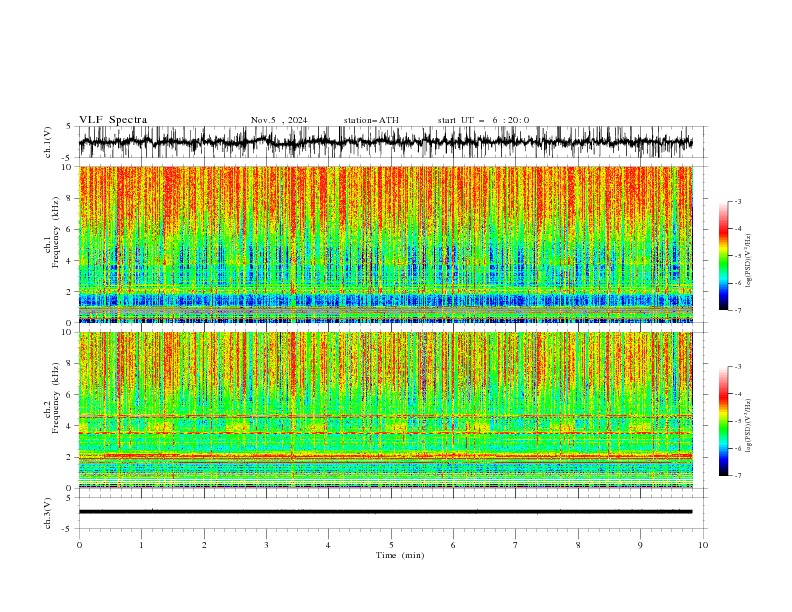Click the "ch.1(V)" waveform axis label

point(48,142)
